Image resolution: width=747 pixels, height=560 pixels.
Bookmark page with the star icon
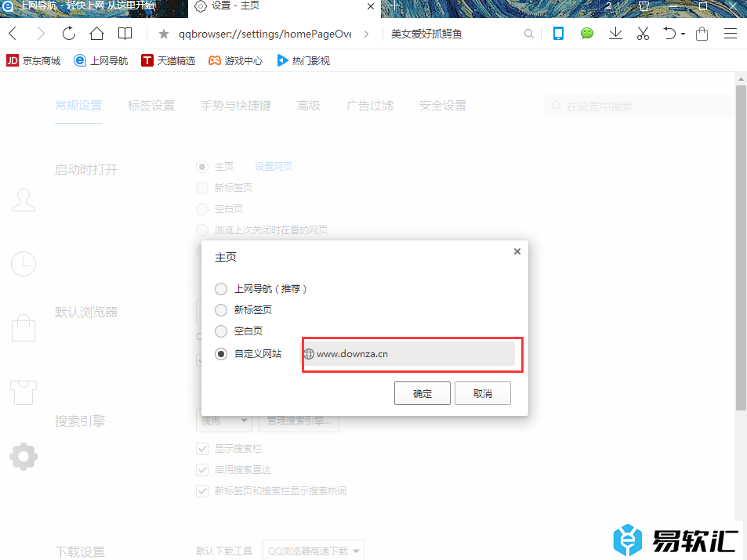click(x=163, y=34)
